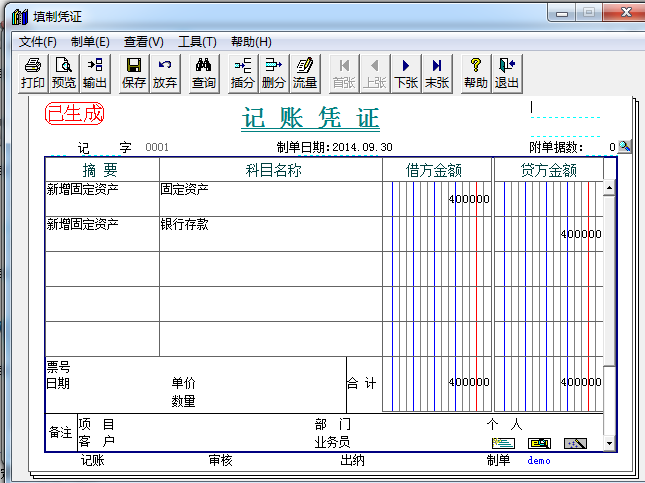
Task: Click 退出 exit toolbar icon
Action: (x=507, y=73)
